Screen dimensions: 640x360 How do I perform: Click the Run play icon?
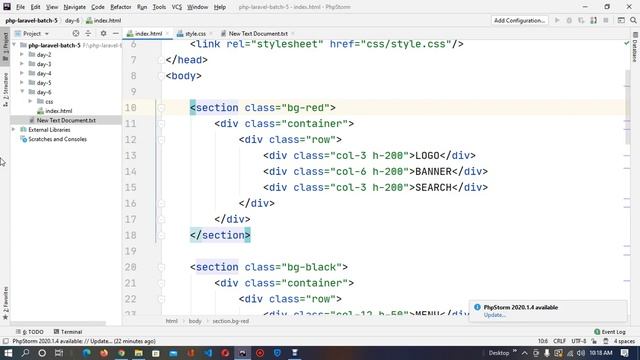pos(557,20)
